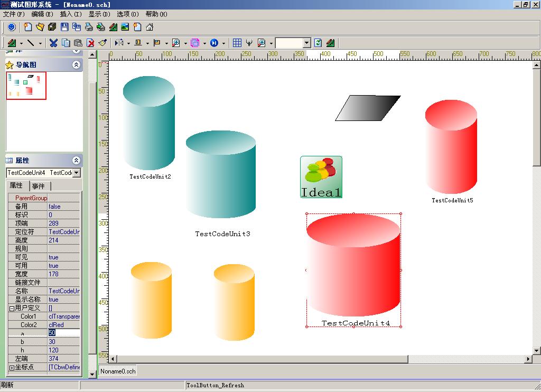Click the green Refresh toolbar button

(x=318, y=43)
